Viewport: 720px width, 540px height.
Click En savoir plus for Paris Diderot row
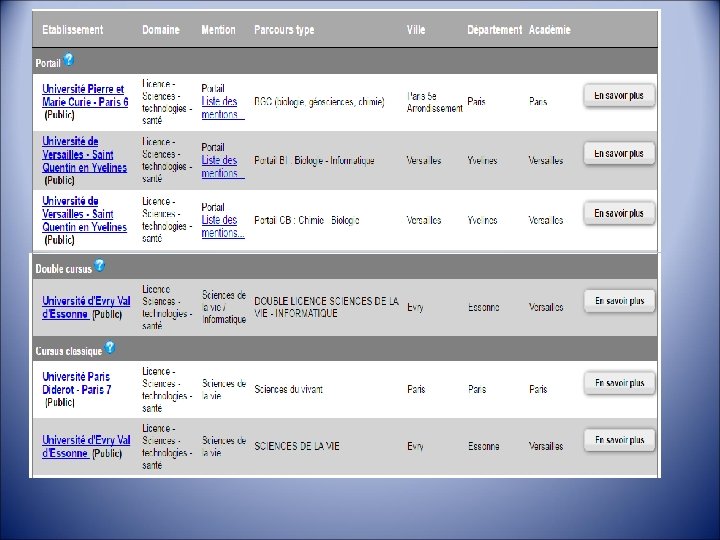(619, 383)
